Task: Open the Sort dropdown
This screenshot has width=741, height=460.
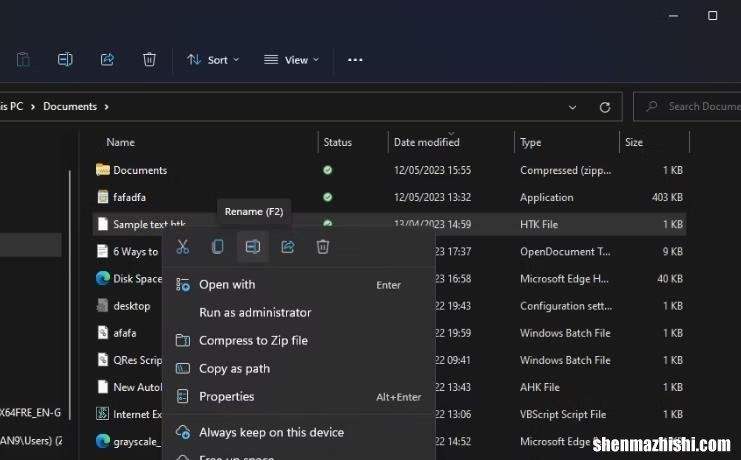Action: click(x=213, y=60)
